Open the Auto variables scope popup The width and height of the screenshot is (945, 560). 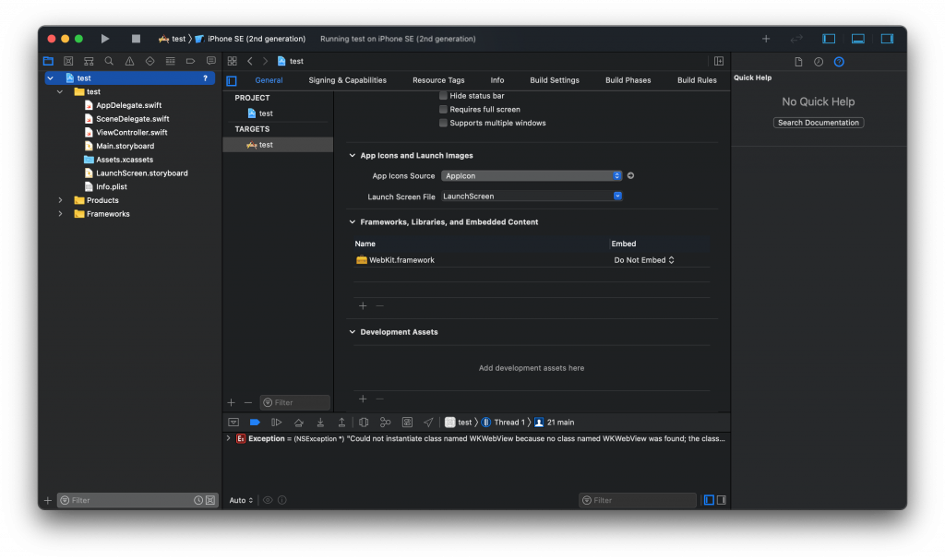[241, 500]
